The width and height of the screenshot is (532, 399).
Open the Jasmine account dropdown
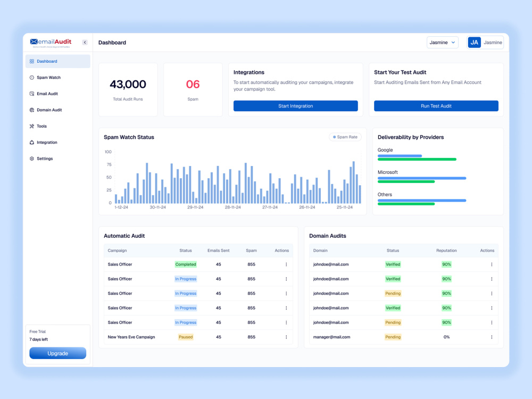click(443, 43)
